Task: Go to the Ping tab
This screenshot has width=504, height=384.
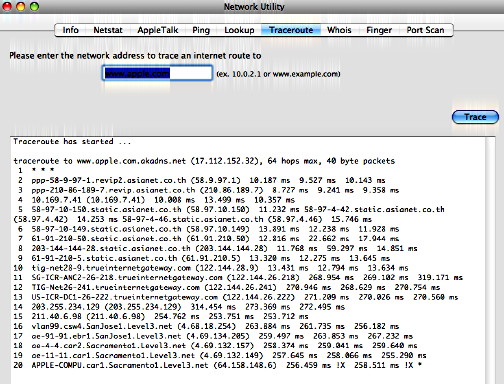Action: point(201,30)
